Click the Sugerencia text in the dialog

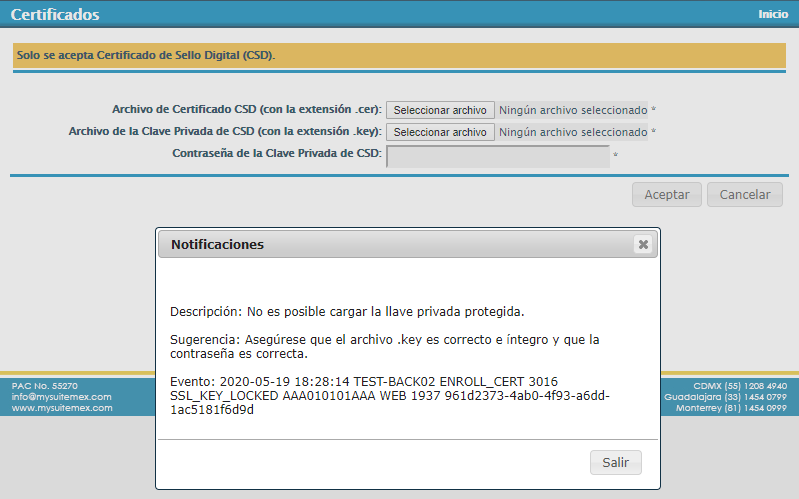384,347
